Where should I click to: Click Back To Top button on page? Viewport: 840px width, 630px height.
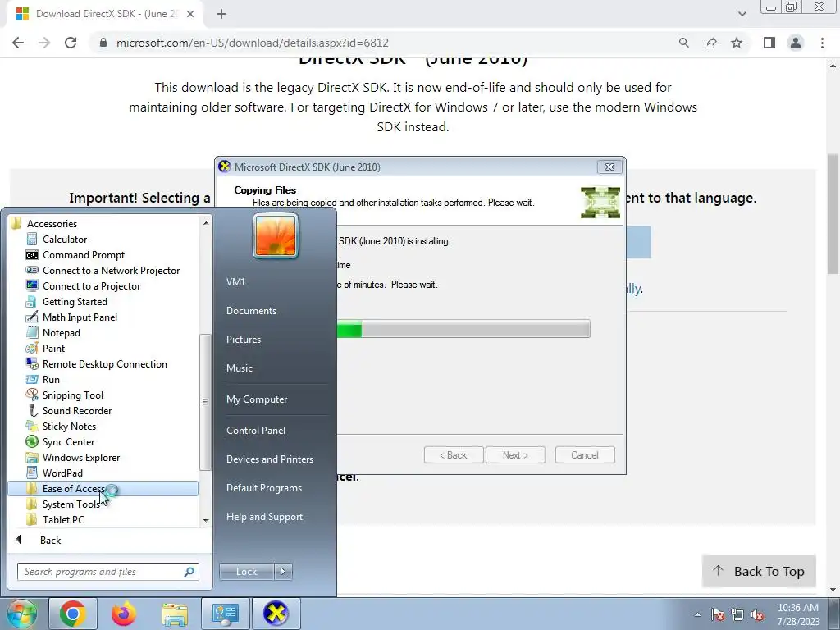759,572
